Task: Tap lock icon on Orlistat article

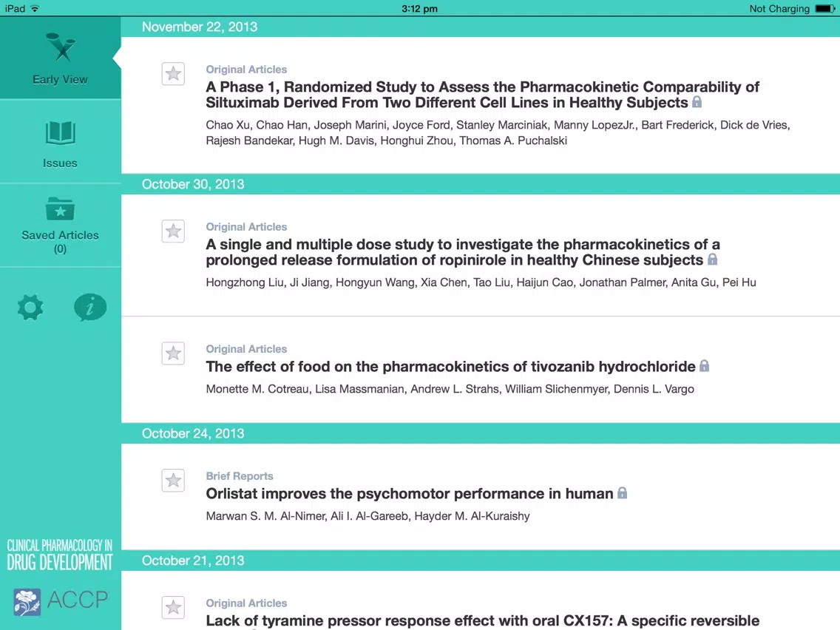Action: pos(622,493)
